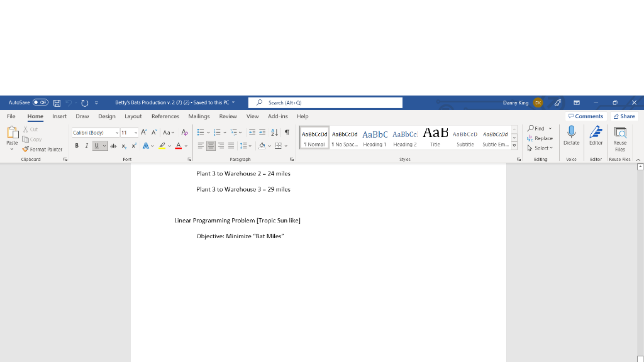This screenshot has height=362, width=644.
Task: Open the numbering list dropdown
Action: point(225,132)
